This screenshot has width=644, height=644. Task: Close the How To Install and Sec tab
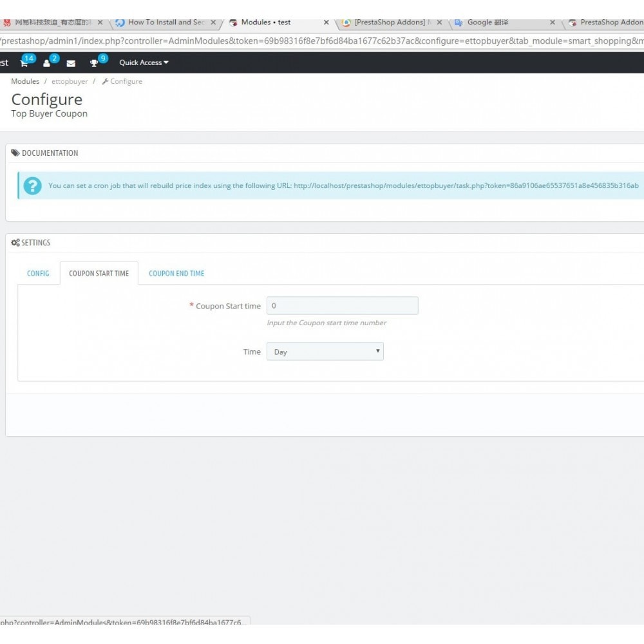click(213, 22)
